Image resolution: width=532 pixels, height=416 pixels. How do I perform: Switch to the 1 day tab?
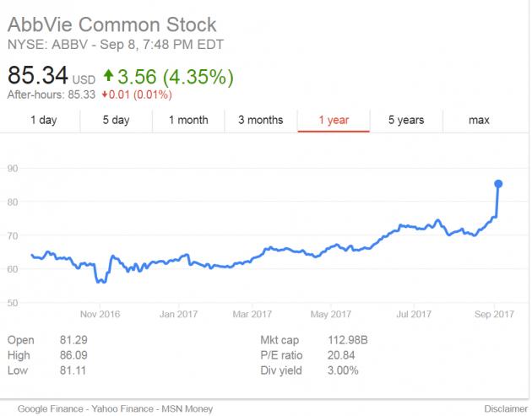43,120
